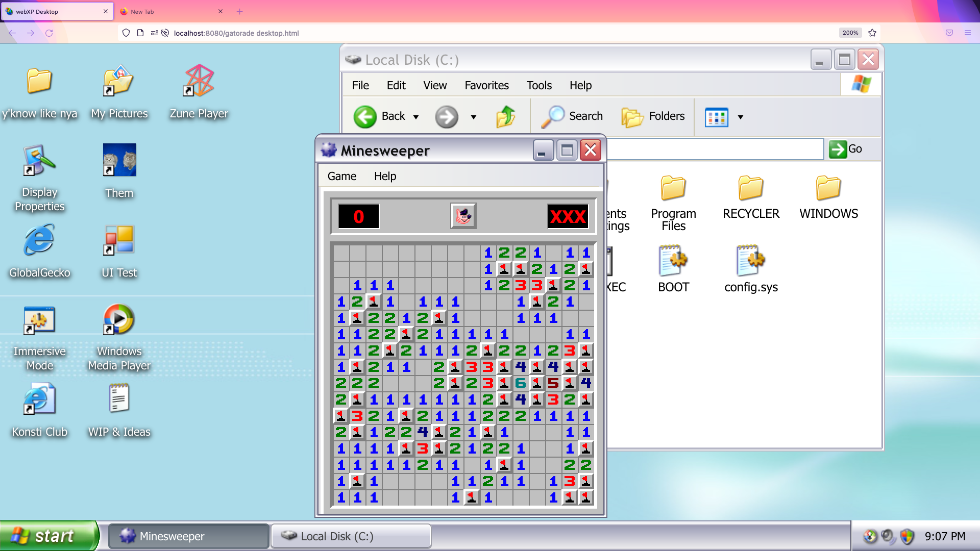
Task: Click the Go button
Action: click(845, 149)
